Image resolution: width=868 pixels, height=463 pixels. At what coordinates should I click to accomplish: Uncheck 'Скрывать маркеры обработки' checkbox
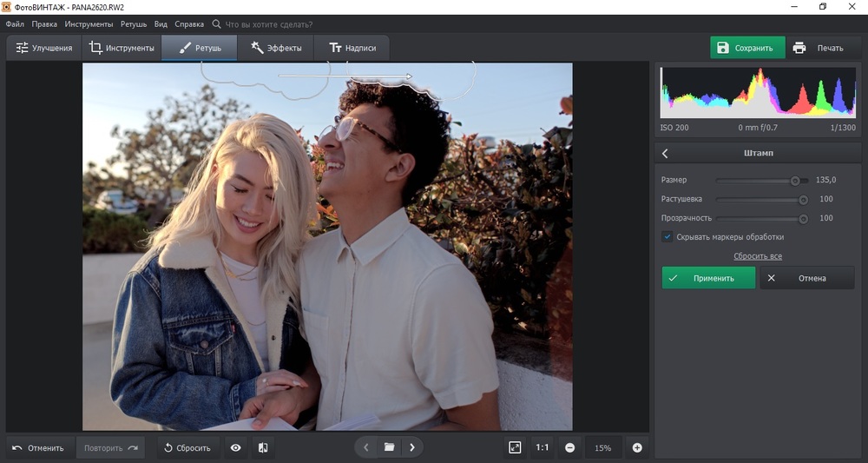click(667, 236)
